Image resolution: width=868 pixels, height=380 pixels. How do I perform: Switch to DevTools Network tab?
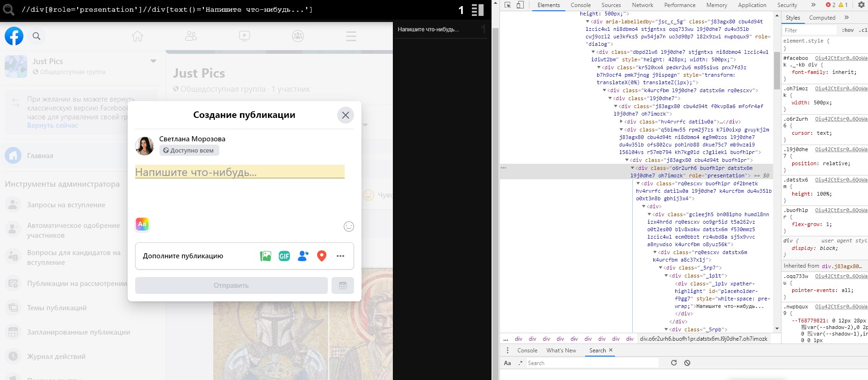pos(643,5)
